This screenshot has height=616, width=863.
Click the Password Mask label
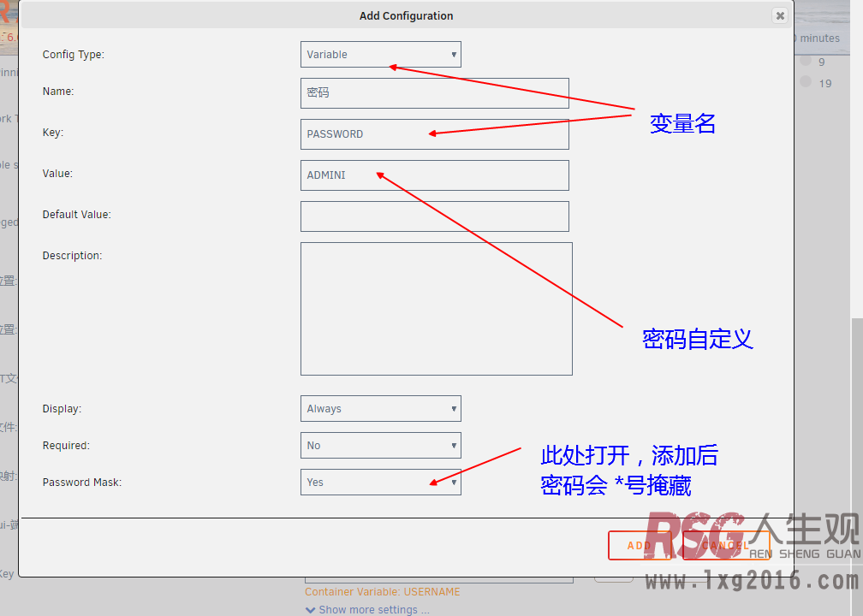pos(82,483)
